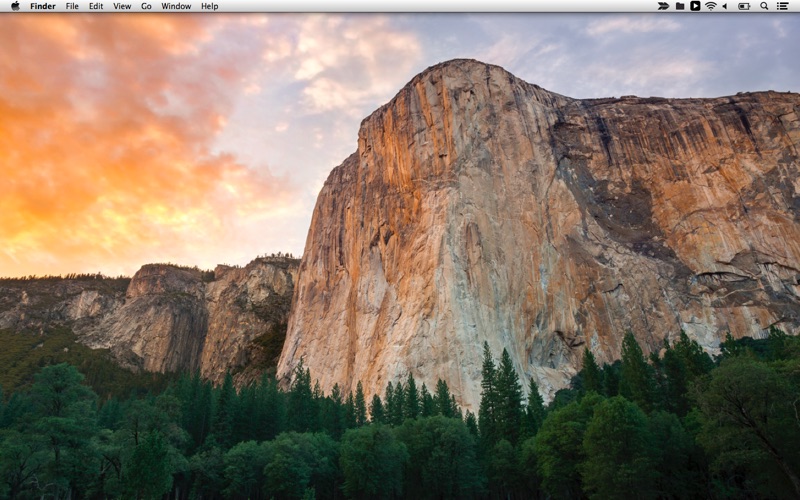Open Notification Center list icon

[782, 6]
